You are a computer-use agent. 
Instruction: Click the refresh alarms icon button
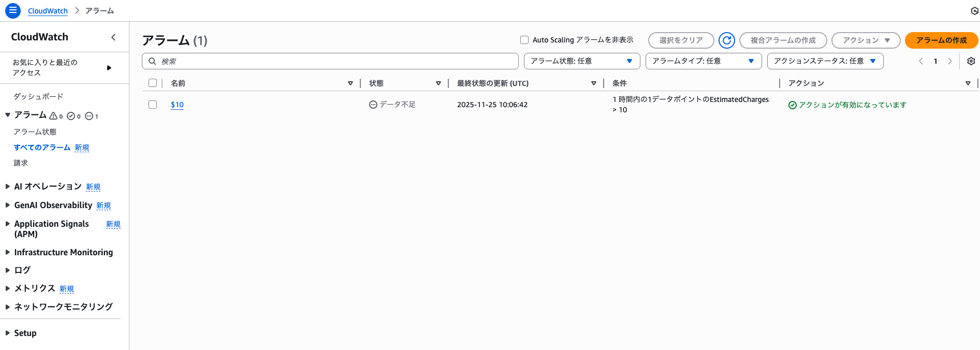(x=727, y=40)
